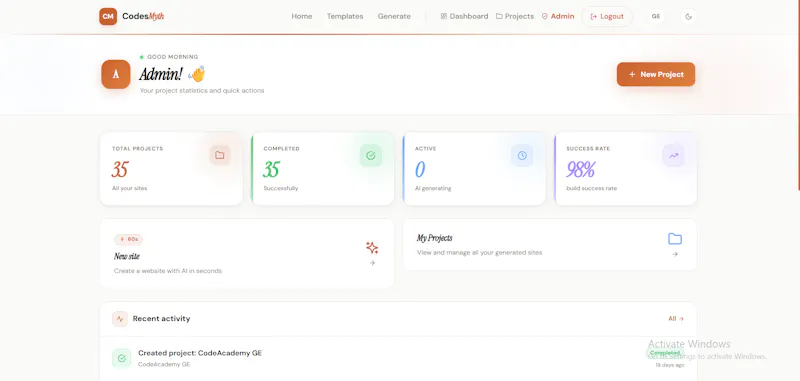Click the page vertical scrollbar
The height and width of the screenshot is (381, 800).
(x=798, y=95)
